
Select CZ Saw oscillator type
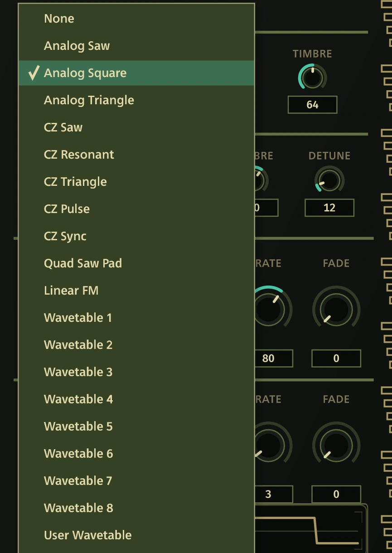coord(136,127)
